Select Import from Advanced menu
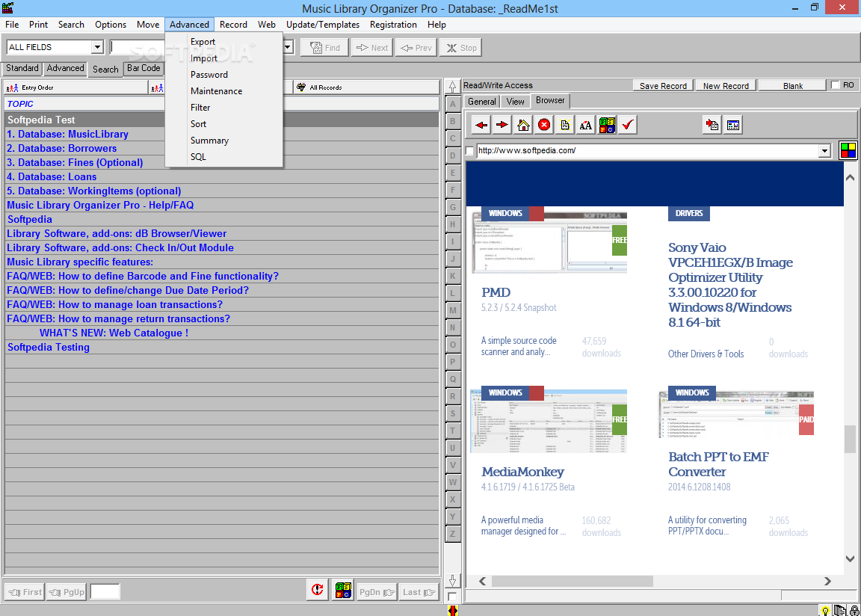Image resolution: width=861 pixels, height=616 pixels. point(224,58)
